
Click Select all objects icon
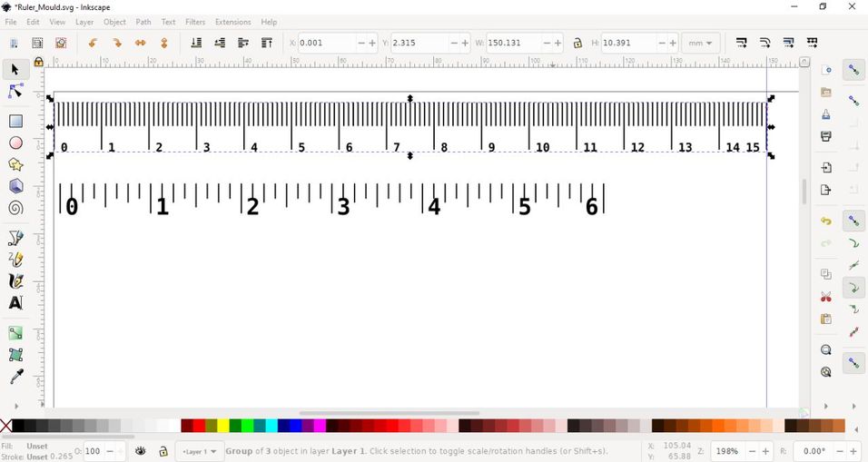pyautogui.click(x=14, y=43)
